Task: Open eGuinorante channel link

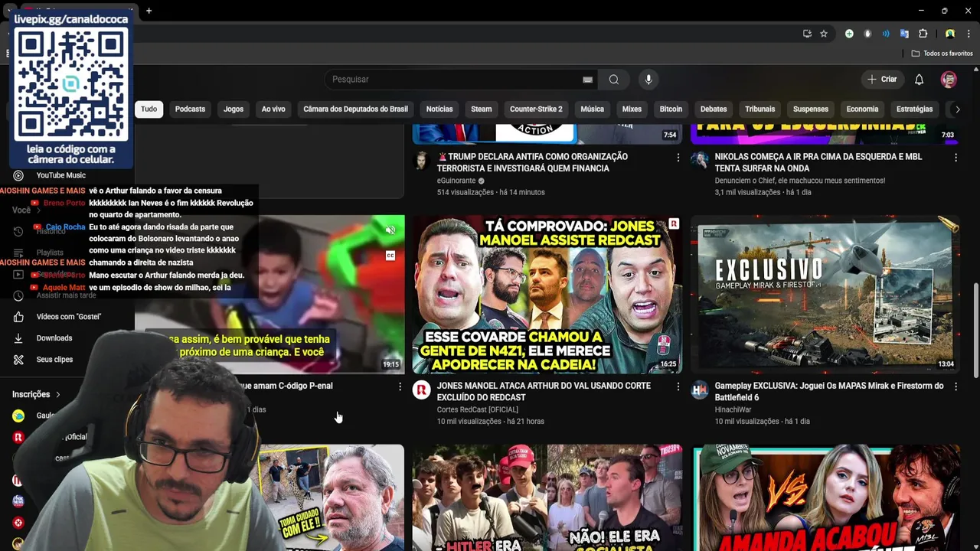Action: click(x=456, y=181)
